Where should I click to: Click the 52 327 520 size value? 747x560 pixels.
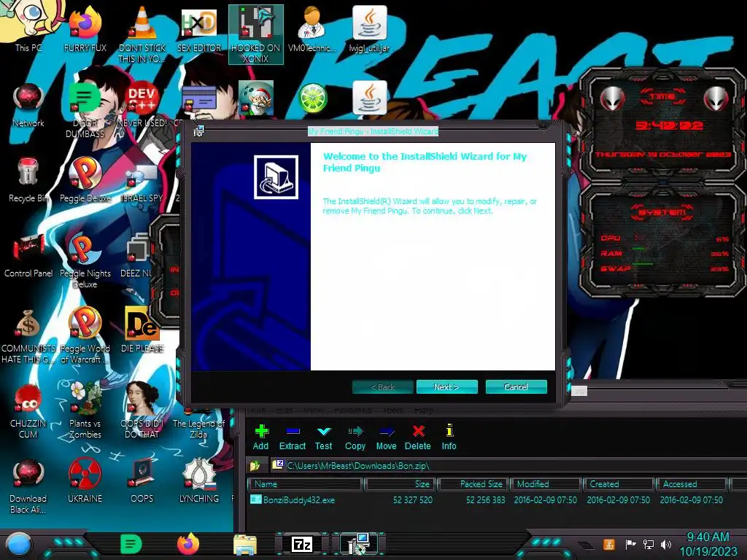click(x=413, y=500)
